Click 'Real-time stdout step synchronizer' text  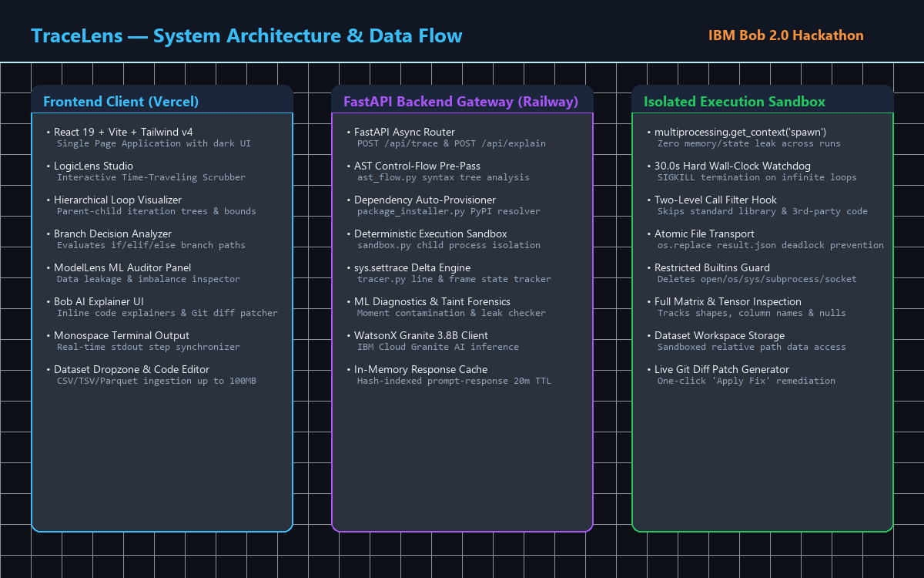pos(149,347)
